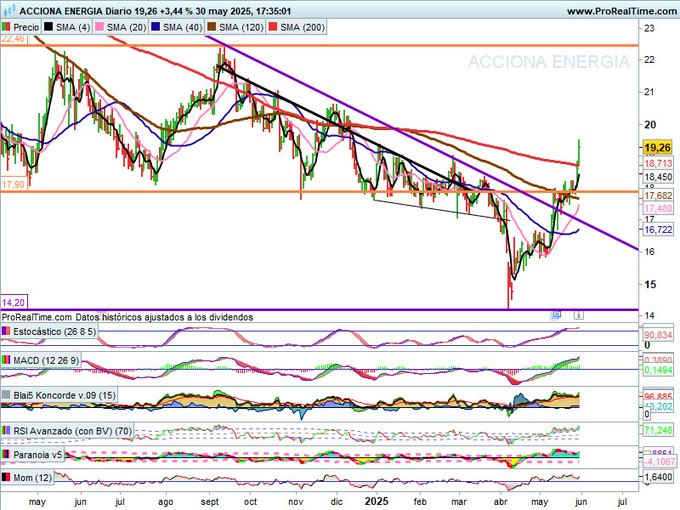Click the RSI Avanzado panel icon
The image size is (680, 510).
point(6,431)
